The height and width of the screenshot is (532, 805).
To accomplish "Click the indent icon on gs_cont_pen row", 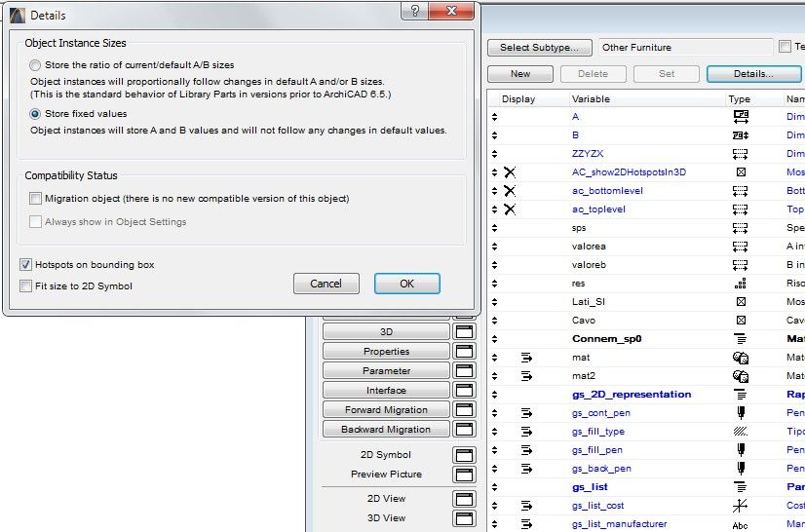I will [x=526, y=413].
